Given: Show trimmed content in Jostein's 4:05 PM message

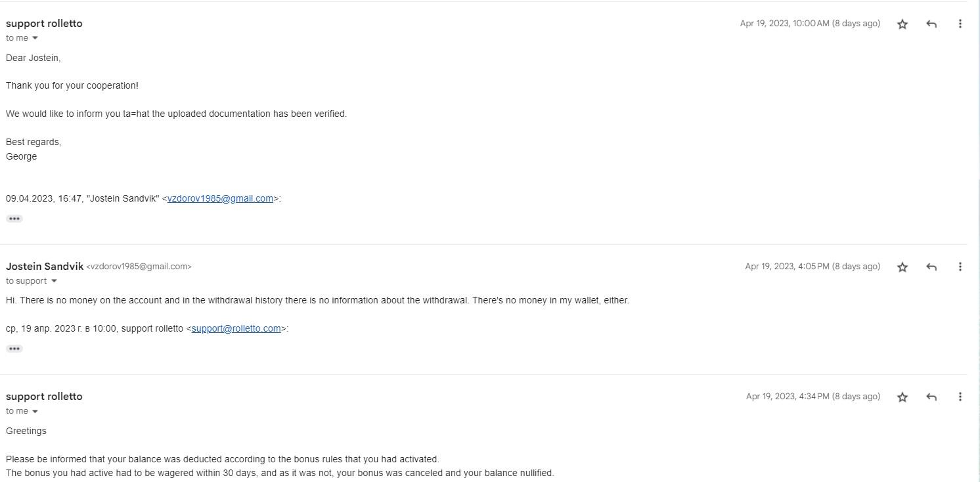Looking at the screenshot, I should coord(14,349).
